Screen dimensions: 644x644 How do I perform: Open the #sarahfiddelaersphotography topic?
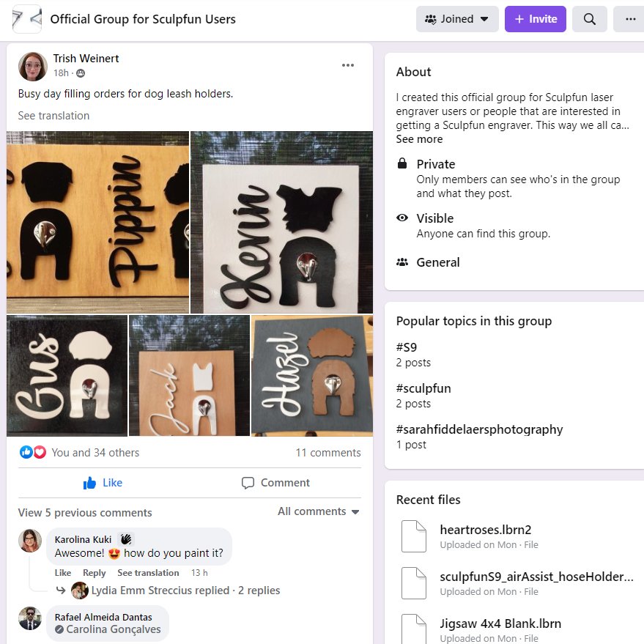pyautogui.click(x=479, y=429)
